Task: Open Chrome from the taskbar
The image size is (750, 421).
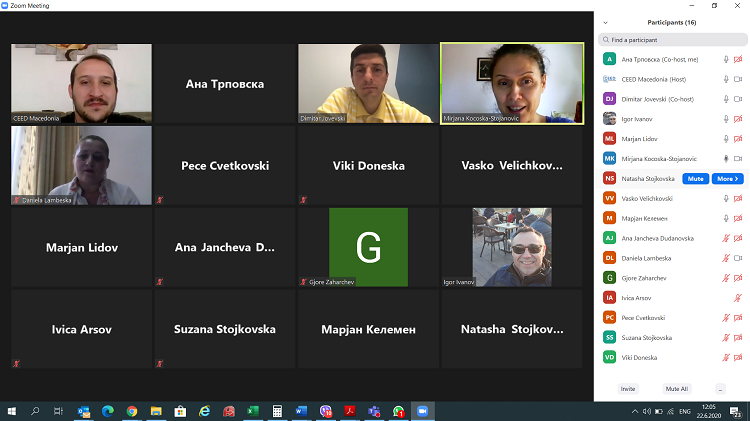Action: pyautogui.click(x=132, y=411)
